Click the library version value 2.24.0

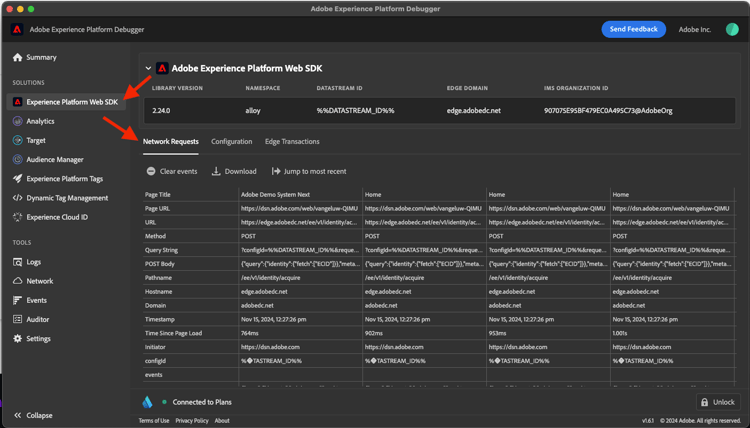pyautogui.click(x=161, y=110)
